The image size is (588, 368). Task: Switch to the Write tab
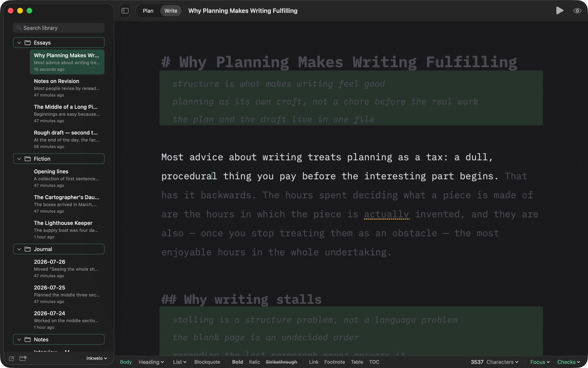pos(171,11)
